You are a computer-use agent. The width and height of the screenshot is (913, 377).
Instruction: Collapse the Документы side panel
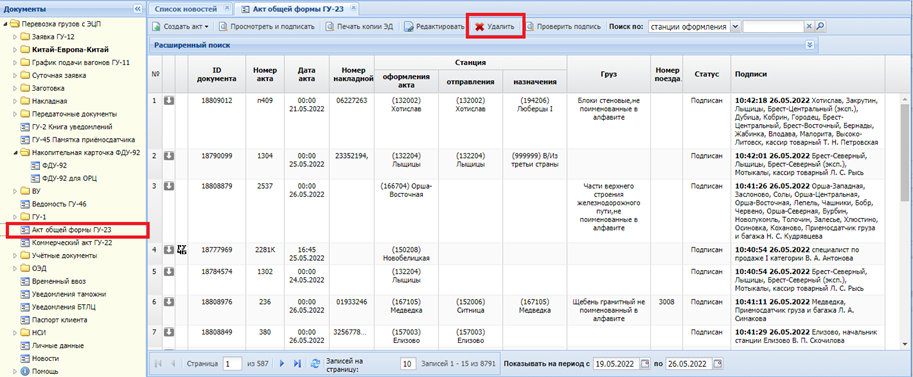point(137,9)
